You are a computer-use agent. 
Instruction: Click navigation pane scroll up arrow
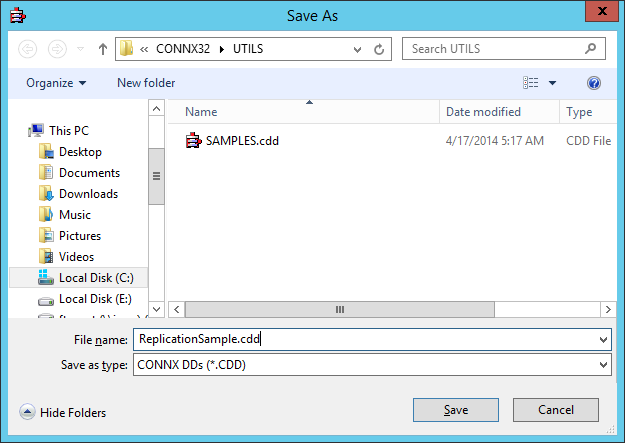[157, 108]
